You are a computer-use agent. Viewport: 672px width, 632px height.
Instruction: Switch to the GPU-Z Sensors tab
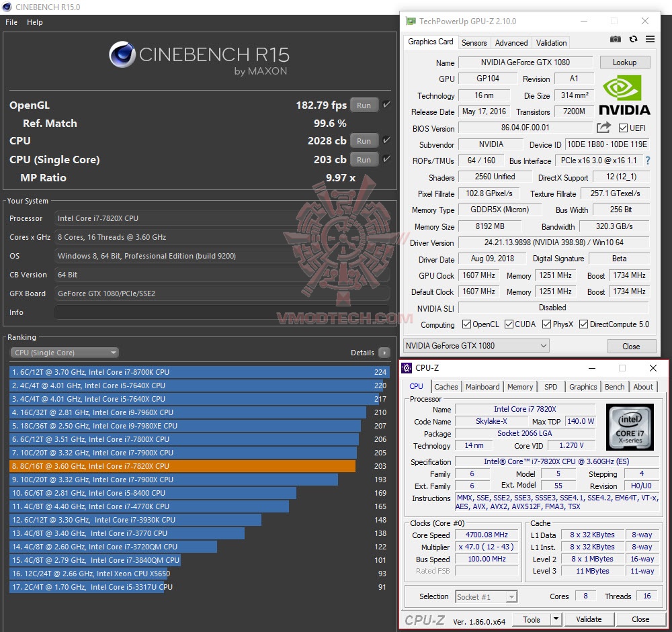tap(474, 43)
